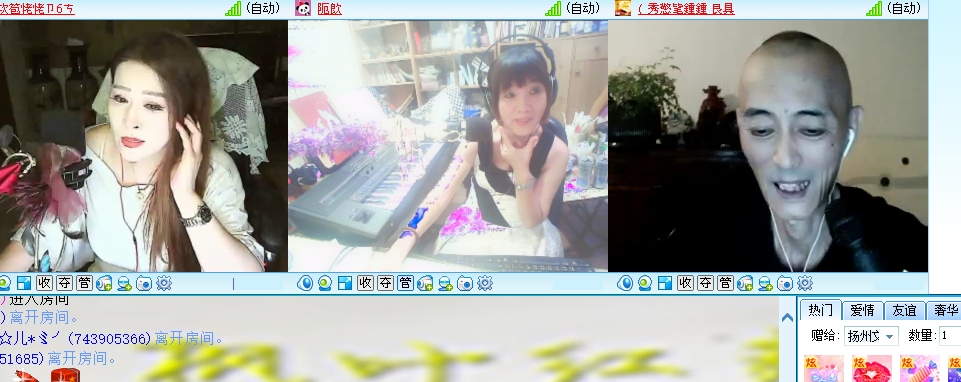The height and width of the screenshot is (382, 961).
Task: Switch to the 爱情 gift tab
Action: [862, 310]
